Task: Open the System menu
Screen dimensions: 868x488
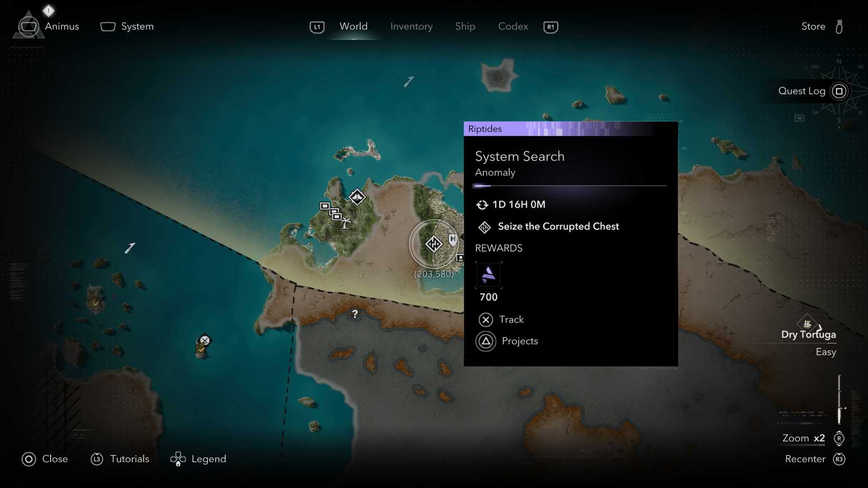Action: pos(127,26)
